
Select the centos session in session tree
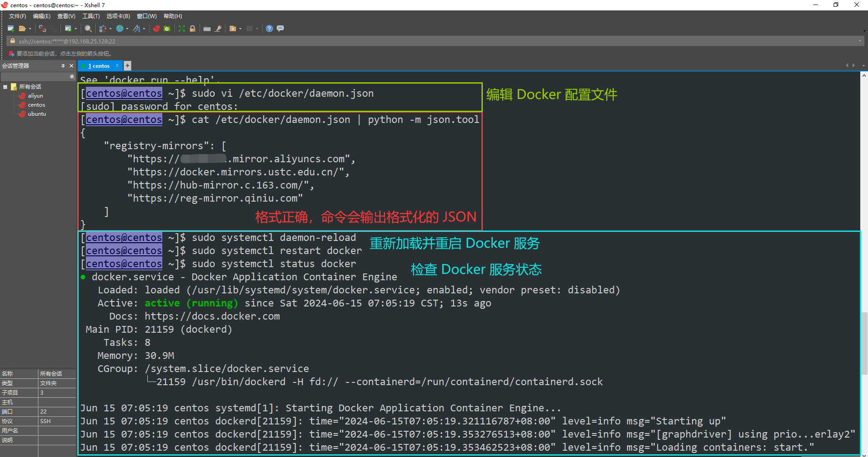click(x=37, y=105)
